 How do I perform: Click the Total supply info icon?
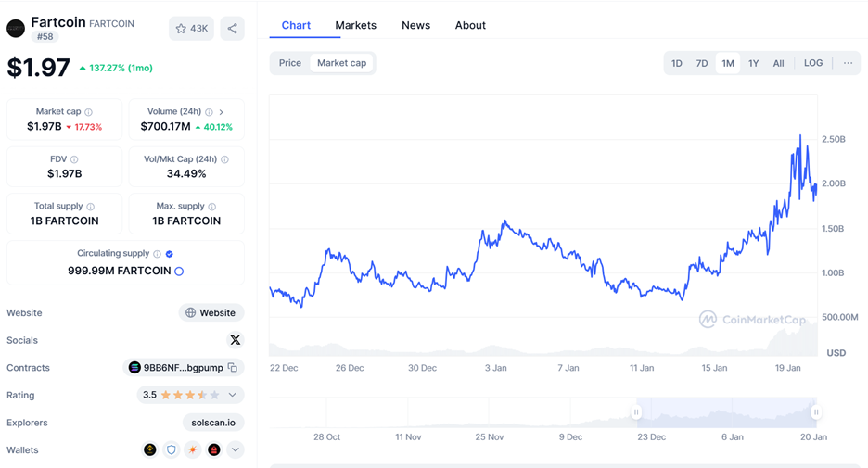point(90,207)
